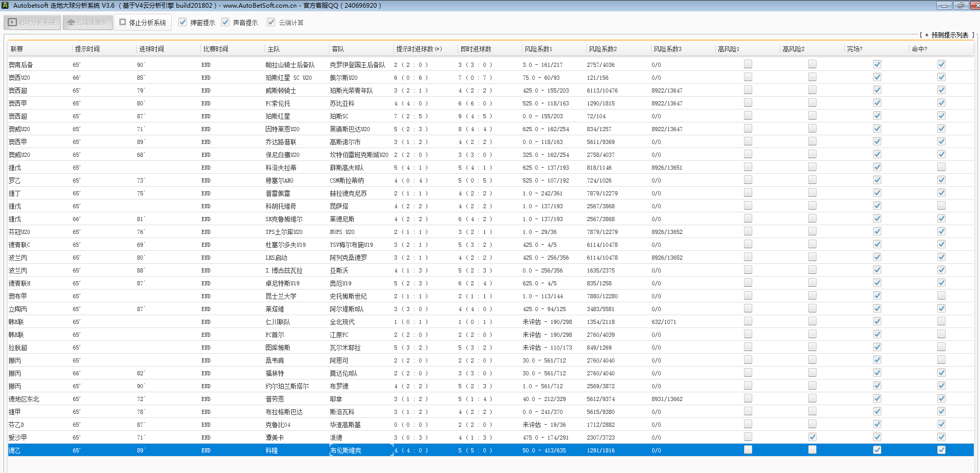Uncheck 完场? in the FC首尔 row
The image size is (980, 473).
(x=877, y=334)
